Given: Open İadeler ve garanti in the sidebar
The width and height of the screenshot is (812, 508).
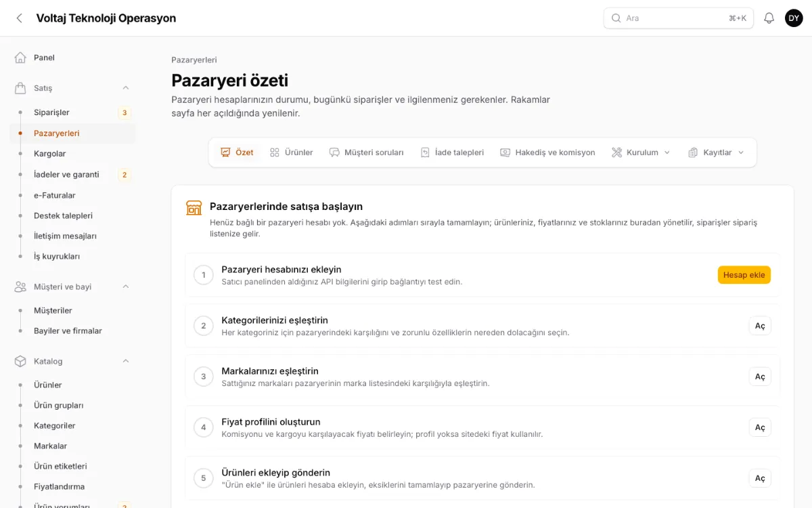Looking at the screenshot, I should pyautogui.click(x=72, y=175).
